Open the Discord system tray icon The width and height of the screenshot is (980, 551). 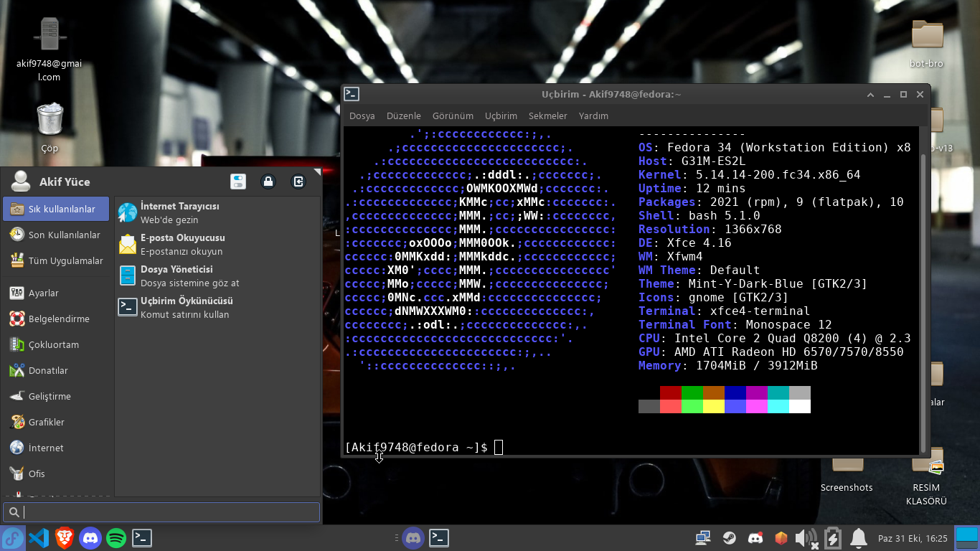click(755, 537)
